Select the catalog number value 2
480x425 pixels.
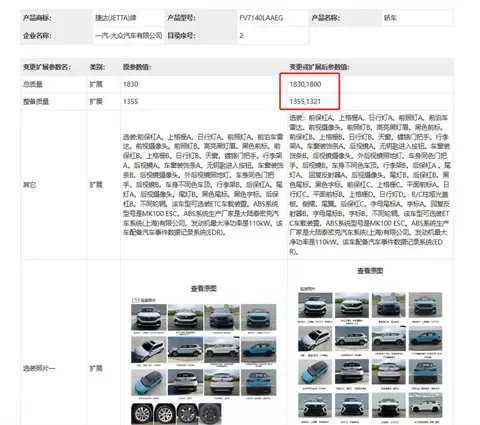tap(241, 35)
